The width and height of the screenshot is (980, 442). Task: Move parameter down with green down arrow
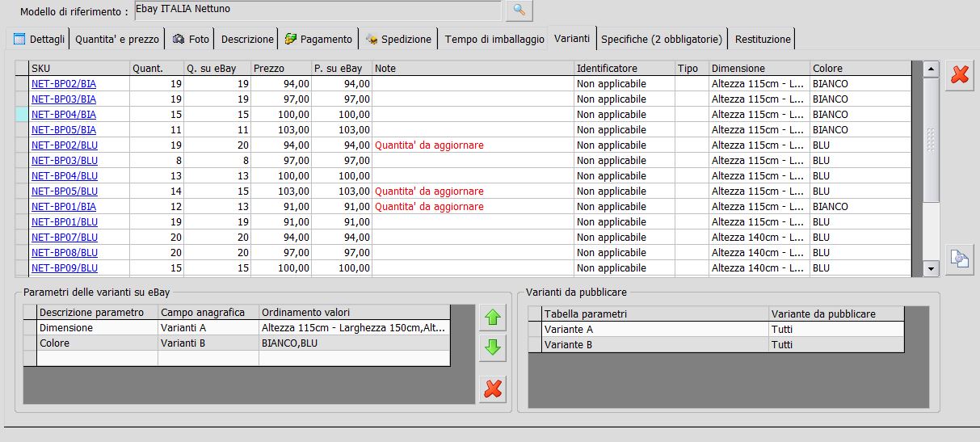(493, 348)
